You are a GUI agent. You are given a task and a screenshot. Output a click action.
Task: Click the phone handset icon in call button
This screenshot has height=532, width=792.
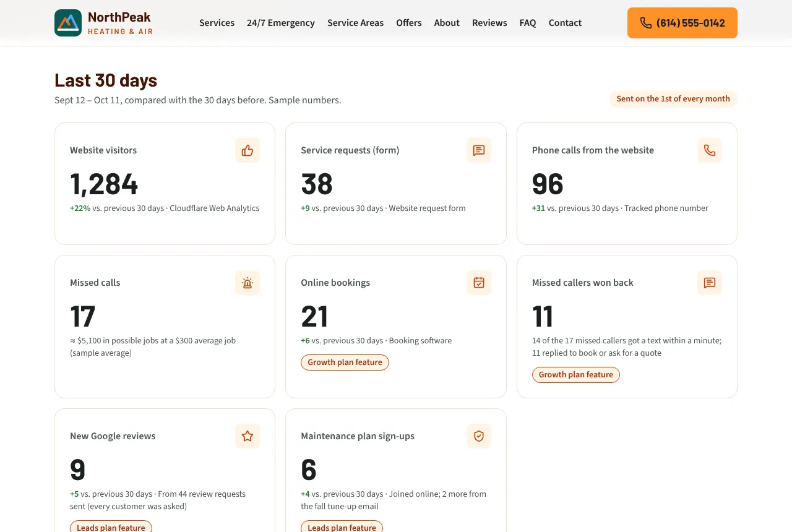tap(645, 23)
